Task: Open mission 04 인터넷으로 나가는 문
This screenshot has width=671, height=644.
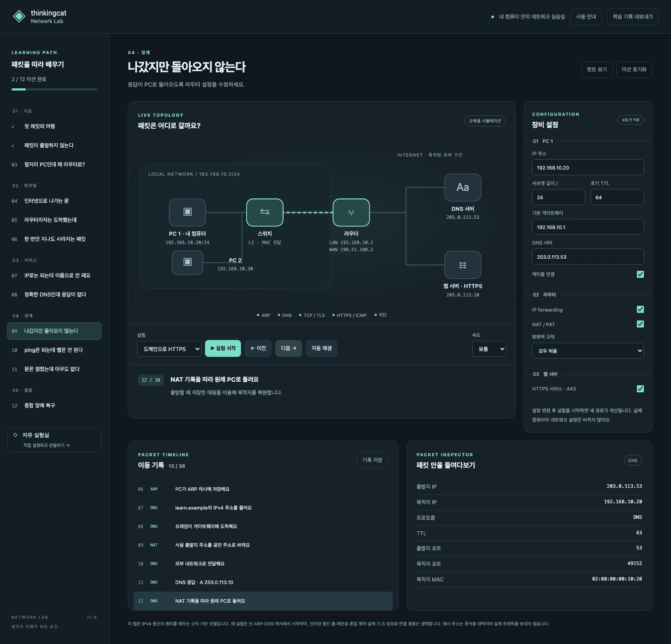Action: click(54, 201)
